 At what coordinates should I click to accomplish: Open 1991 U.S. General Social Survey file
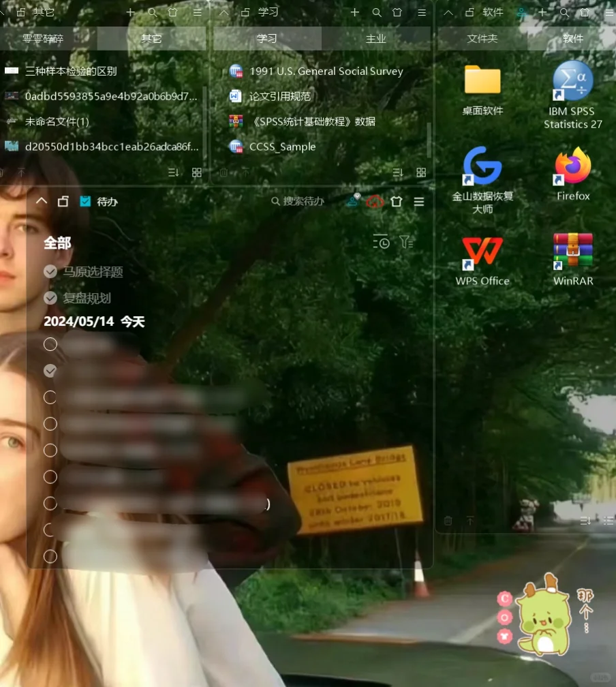click(316, 71)
